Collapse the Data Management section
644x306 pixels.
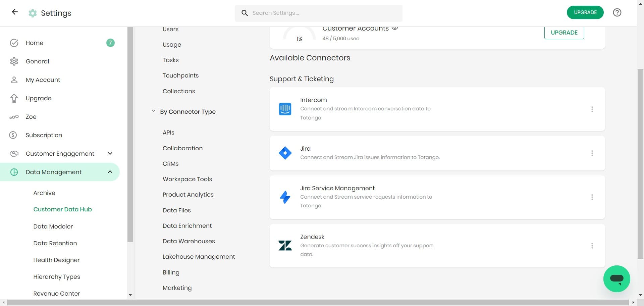click(x=110, y=172)
